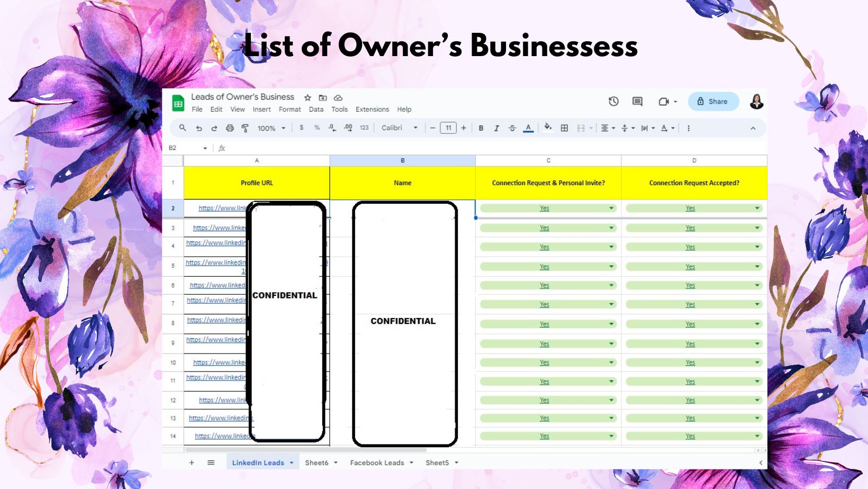This screenshot has height=489, width=868.
Task: Redo the last action
Action: click(214, 128)
